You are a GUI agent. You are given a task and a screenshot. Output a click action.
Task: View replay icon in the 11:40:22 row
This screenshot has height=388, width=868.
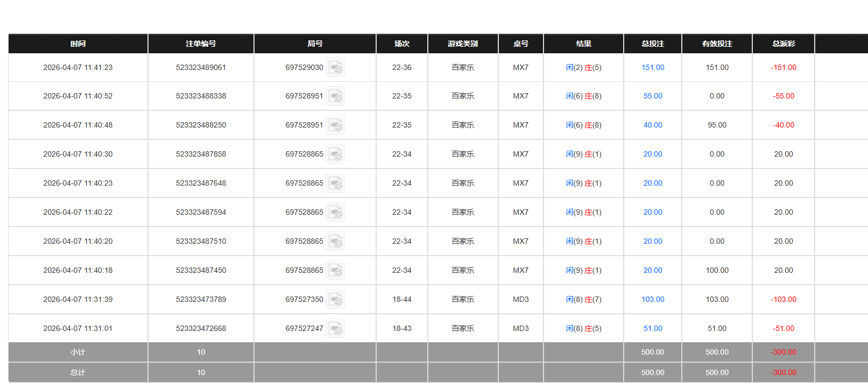click(x=335, y=213)
